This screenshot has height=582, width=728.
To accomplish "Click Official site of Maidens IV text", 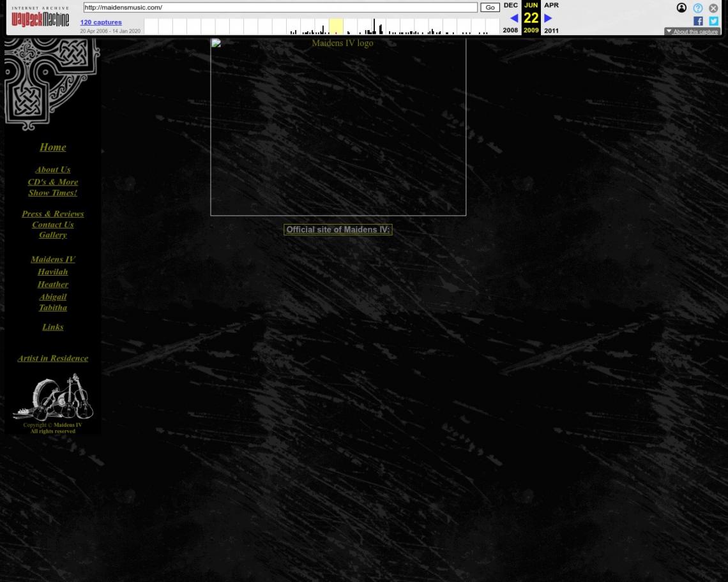I will point(338,230).
